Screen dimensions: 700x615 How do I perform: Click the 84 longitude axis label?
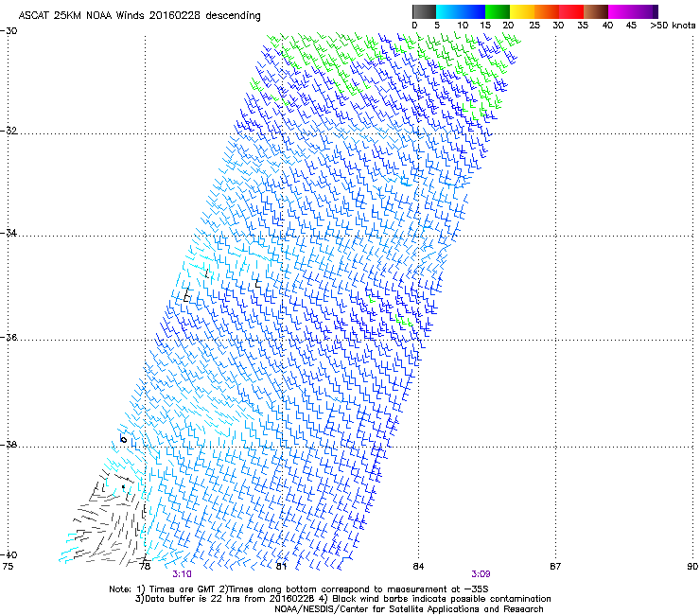pyautogui.click(x=418, y=567)
